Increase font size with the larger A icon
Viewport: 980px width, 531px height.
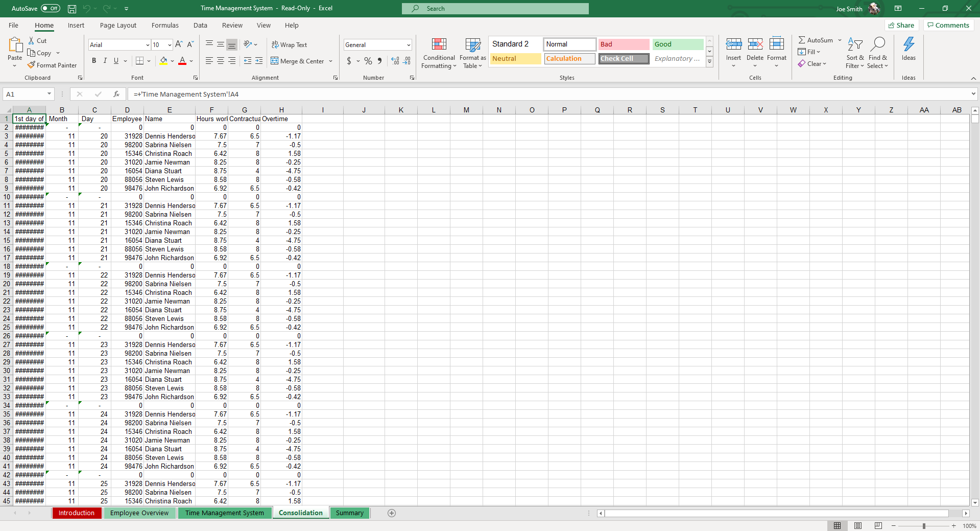pos(179,44)
